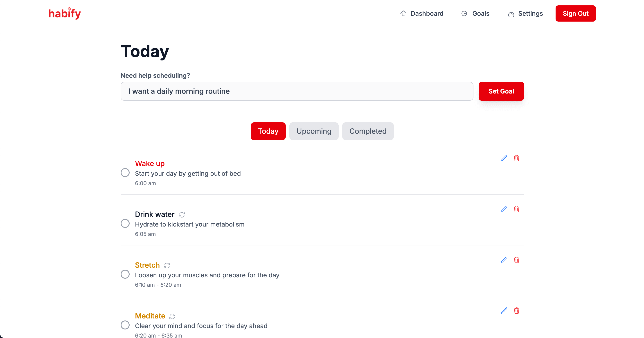Click the edit pencil for Wake up
Screen dimensions: 644x338
pyautogui.click(x=504, y=158)
